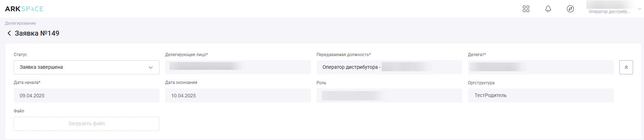Open the Статус dropdown showing Заявка завершена
The width and height of the screenshot is (644, 140).
[87, 67]
